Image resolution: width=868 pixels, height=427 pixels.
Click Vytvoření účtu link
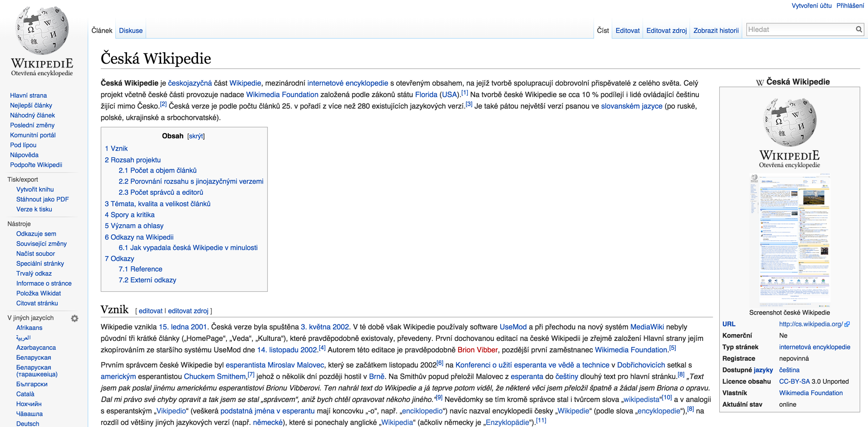click(812, 6)
